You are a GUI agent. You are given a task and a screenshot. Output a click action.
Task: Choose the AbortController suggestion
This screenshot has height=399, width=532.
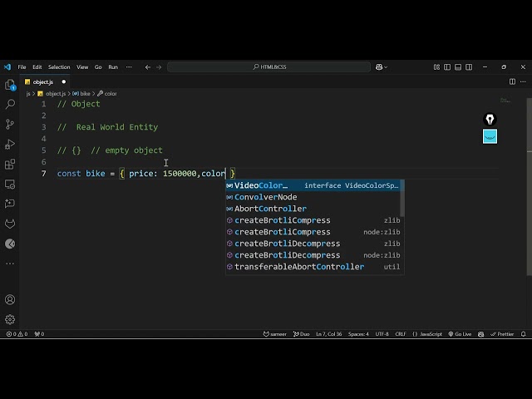pos(313,209)
